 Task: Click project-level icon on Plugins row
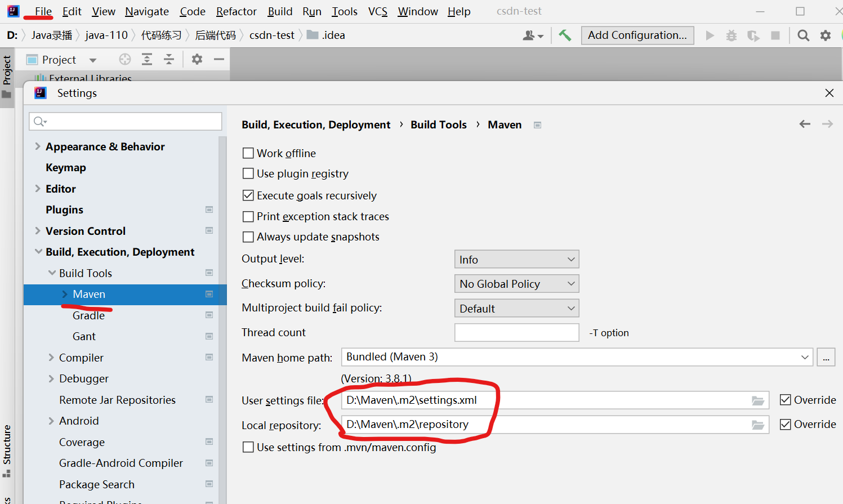tap(209, 209)
